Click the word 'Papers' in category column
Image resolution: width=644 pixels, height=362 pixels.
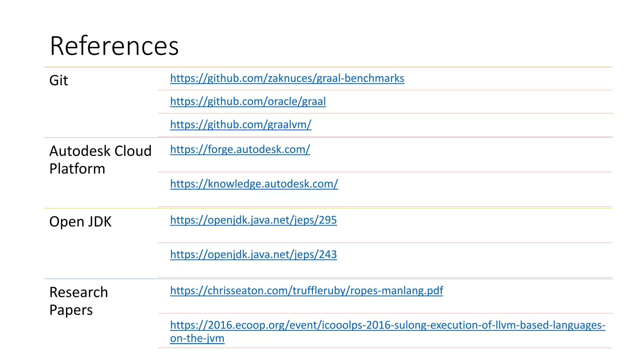(71, 310)
